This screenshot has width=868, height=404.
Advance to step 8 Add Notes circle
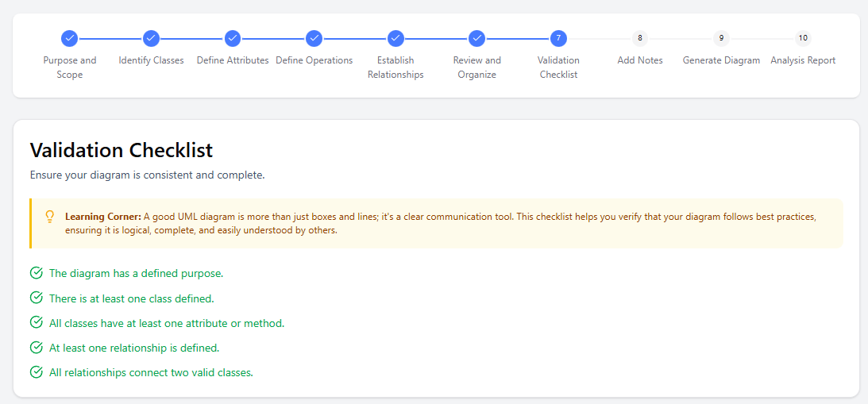click(x=640, y=38)
